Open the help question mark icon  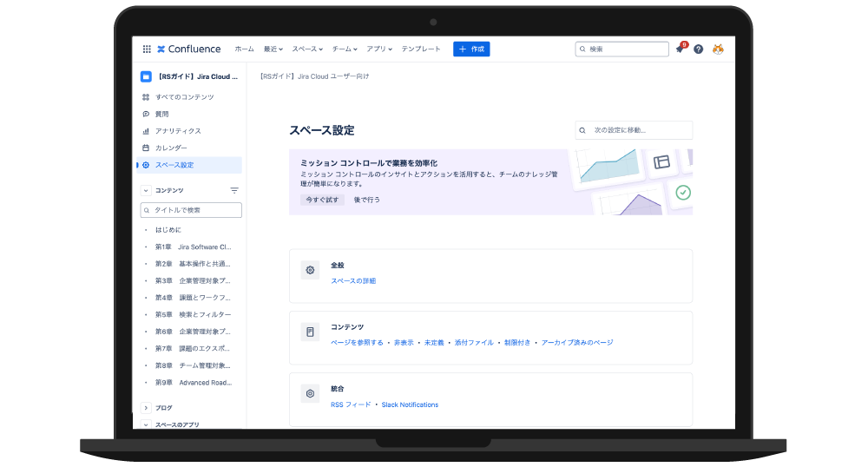tap(699, 49)
